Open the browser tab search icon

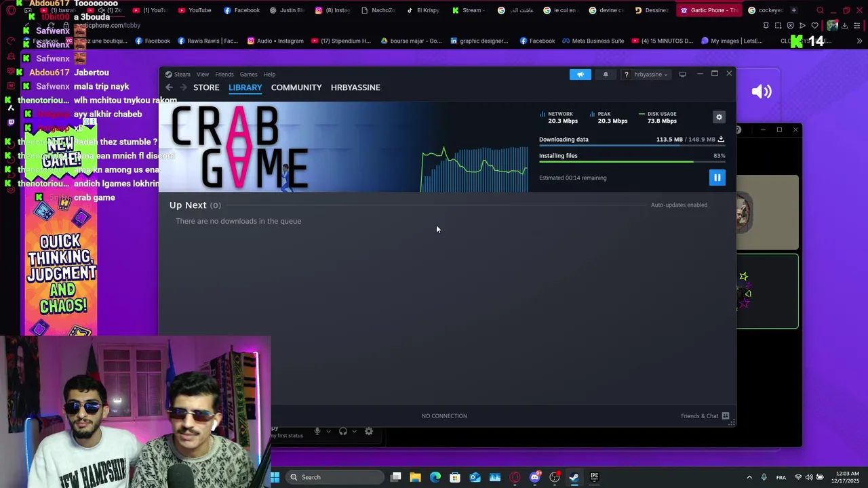(x=820, y=10)
